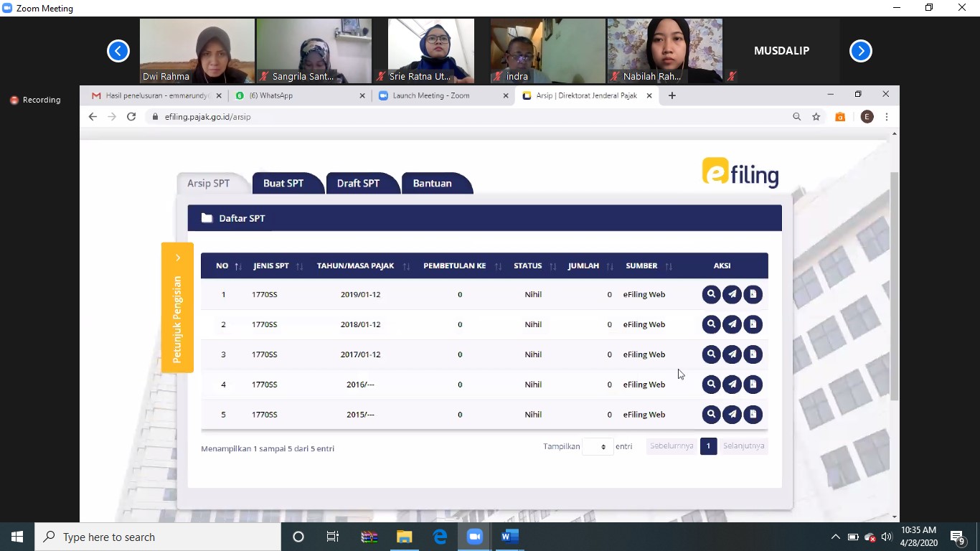Open the Draft SPT tab
Image resolution: width=980 pixels, height=551 pixels.
click(x=358, y=184)
